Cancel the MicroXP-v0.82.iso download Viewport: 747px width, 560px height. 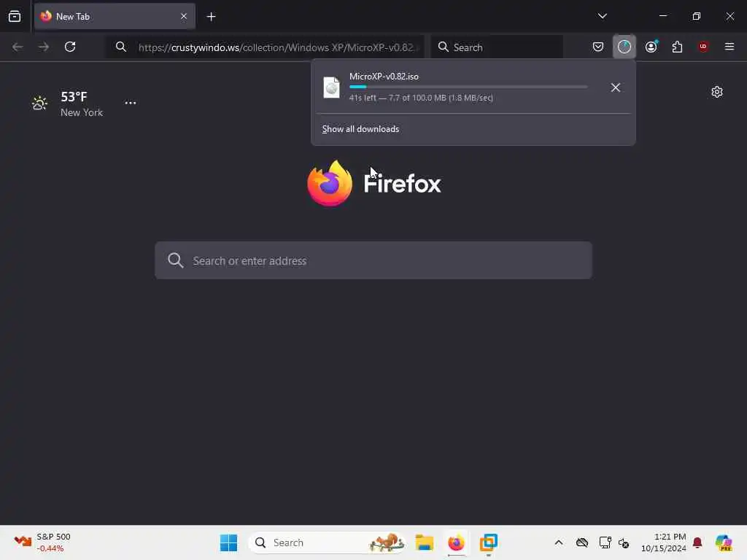[616, 87]
